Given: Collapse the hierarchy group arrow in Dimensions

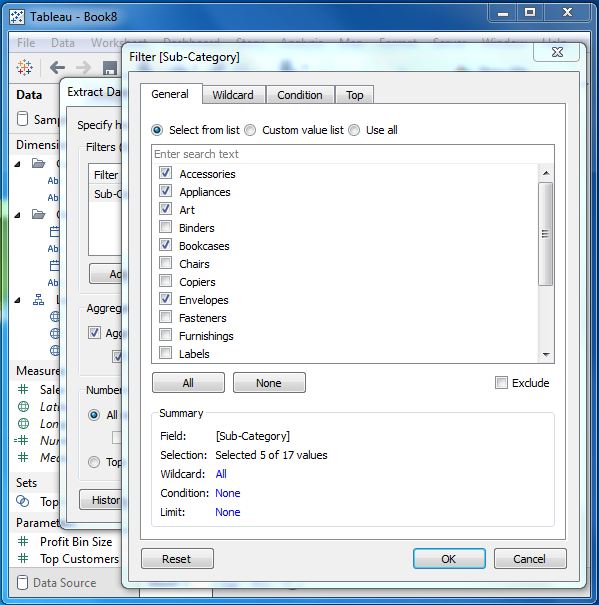Looking at the screenshot, I should point(17,300).
